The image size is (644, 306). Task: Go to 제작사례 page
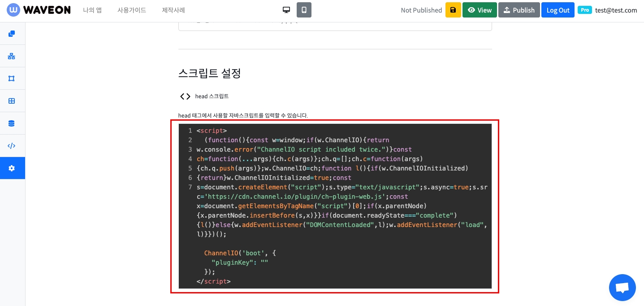tap(173, 10)
